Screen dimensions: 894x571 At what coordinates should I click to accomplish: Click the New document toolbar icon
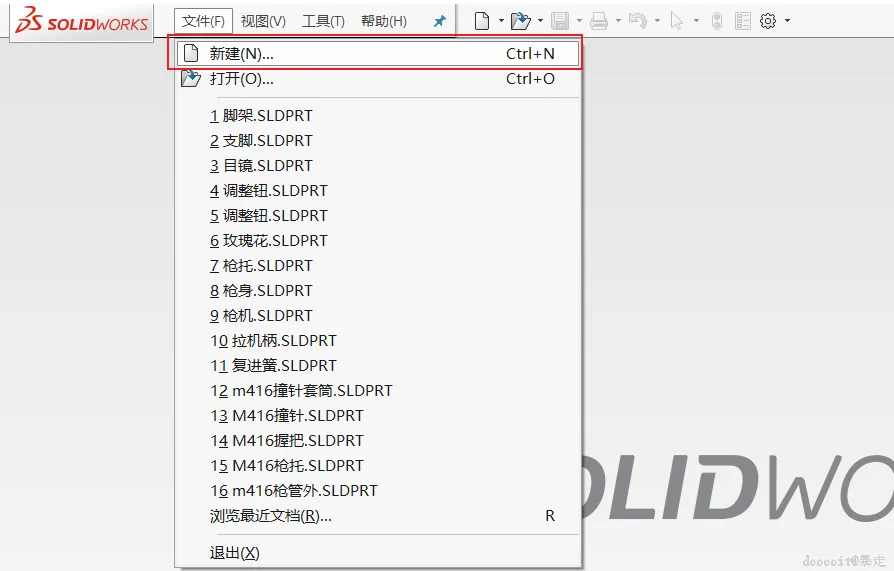tap(482, 21)
